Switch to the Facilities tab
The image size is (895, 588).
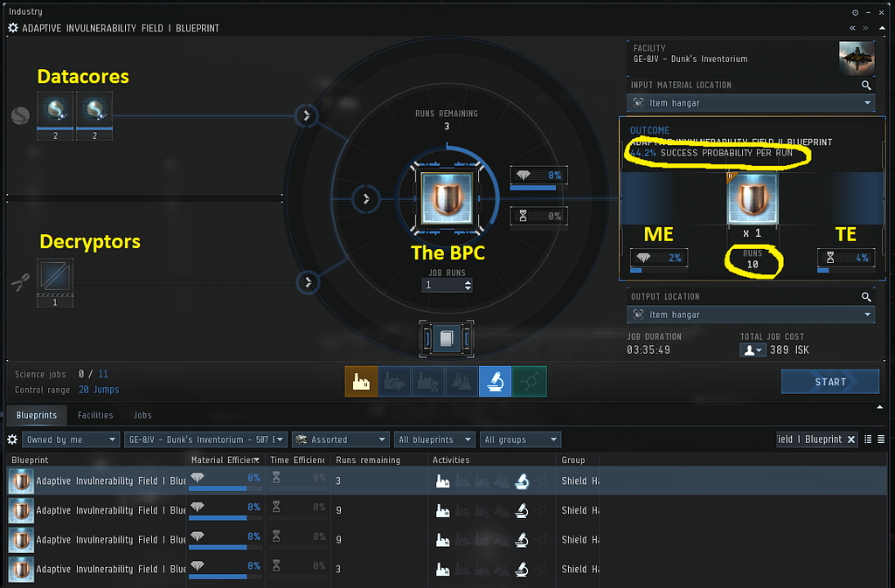coord(95,415)
